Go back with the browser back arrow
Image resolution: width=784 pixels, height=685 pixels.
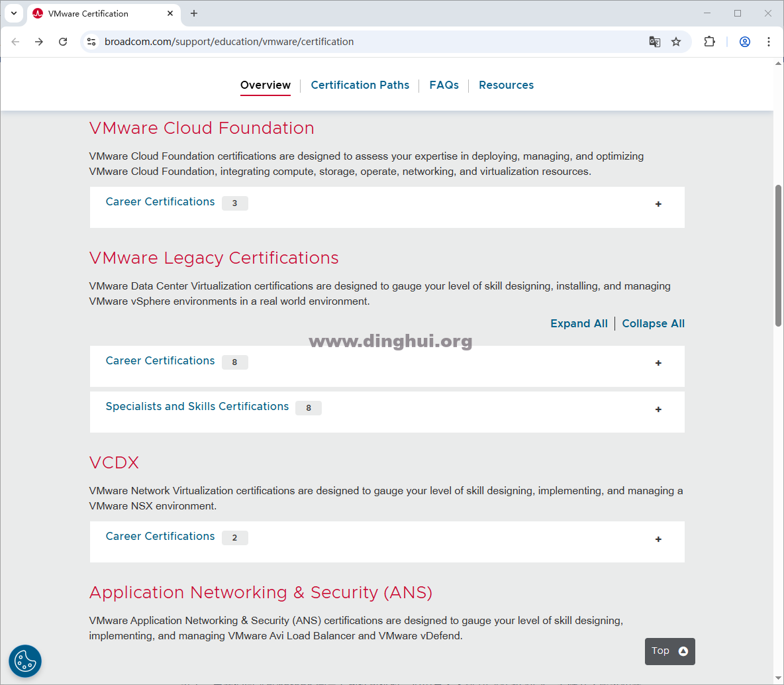15,42
